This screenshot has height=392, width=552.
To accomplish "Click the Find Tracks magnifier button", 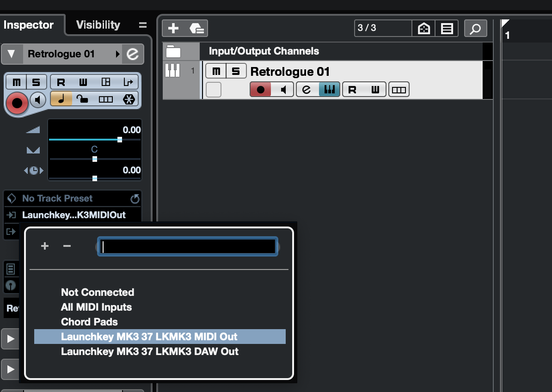I will pos(476,28).
